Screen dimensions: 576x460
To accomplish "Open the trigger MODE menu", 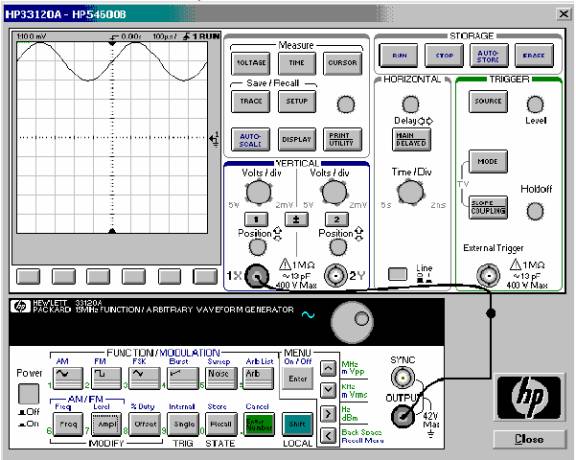I will [488, 162].
